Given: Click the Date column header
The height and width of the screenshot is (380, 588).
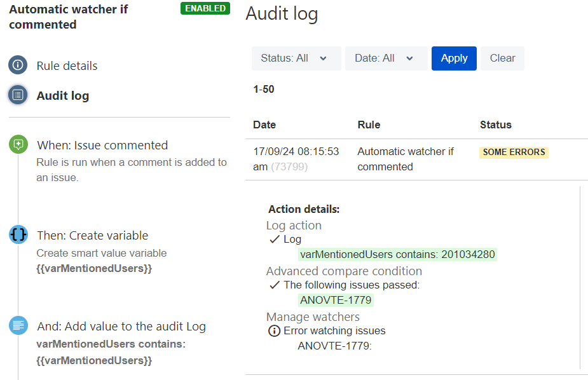Looking at the screenshot, I should coord(264,125).
